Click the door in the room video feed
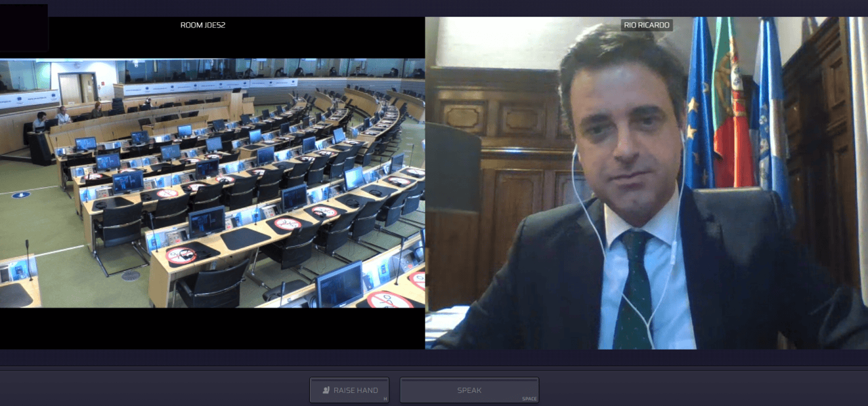868x406 pixels. coord(70,89)
